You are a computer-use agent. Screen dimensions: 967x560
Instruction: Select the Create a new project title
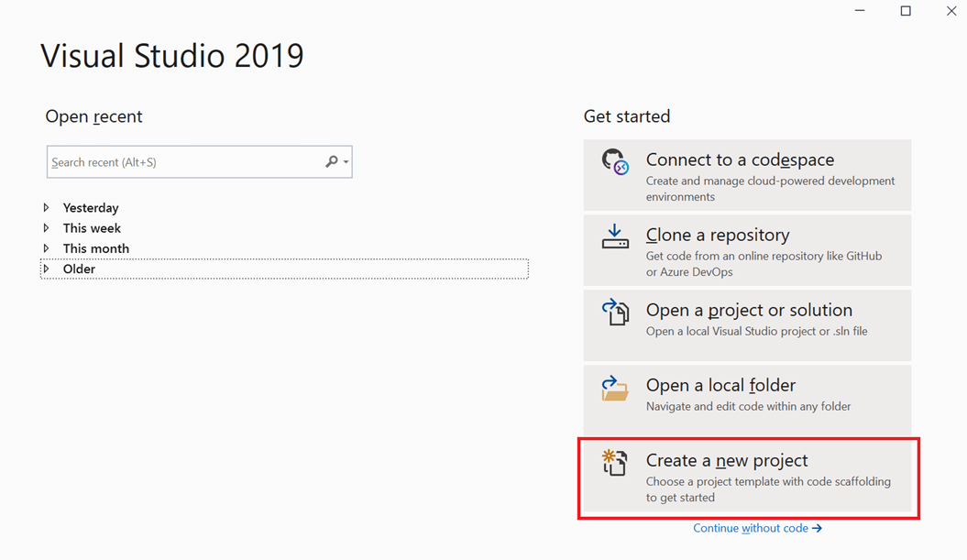(x=727, y=460)
